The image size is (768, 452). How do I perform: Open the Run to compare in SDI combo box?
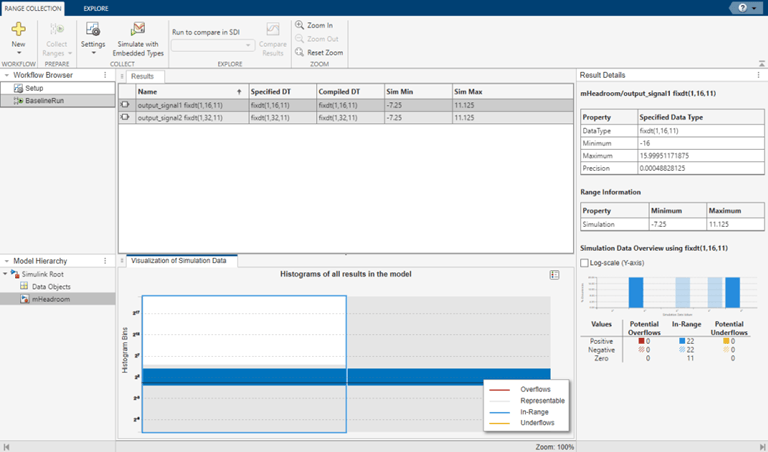pyautogui.click(x=213, y=45)
